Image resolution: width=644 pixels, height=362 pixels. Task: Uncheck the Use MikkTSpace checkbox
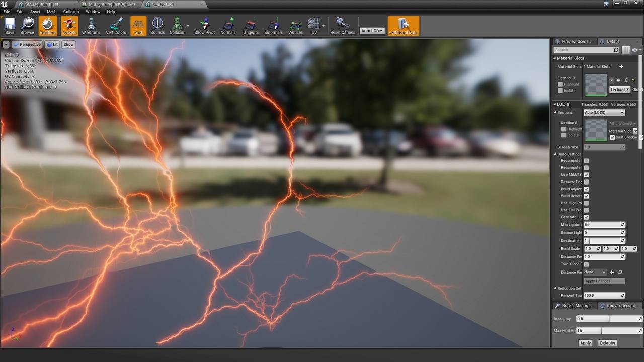[x=586, y=175]
